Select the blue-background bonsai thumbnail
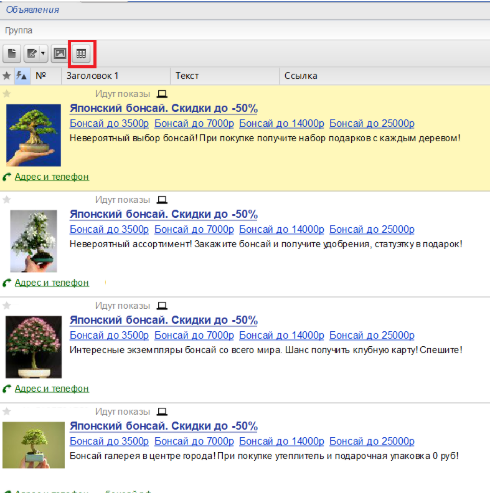This screenshot has height=493, width=490. (33, 135)
